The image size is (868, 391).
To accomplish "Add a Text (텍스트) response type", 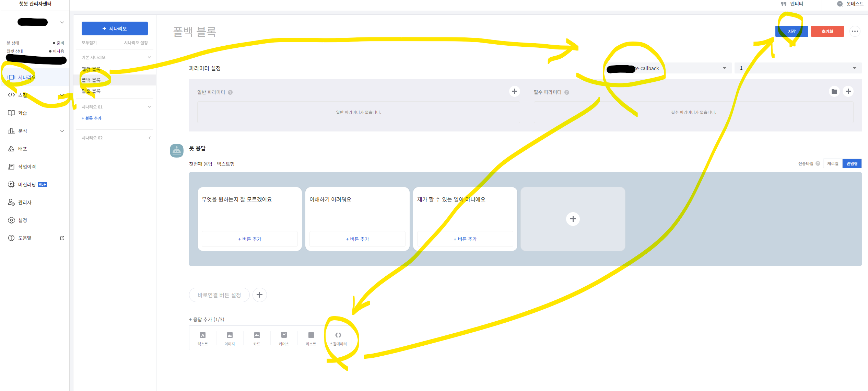I will coord(203,338).
